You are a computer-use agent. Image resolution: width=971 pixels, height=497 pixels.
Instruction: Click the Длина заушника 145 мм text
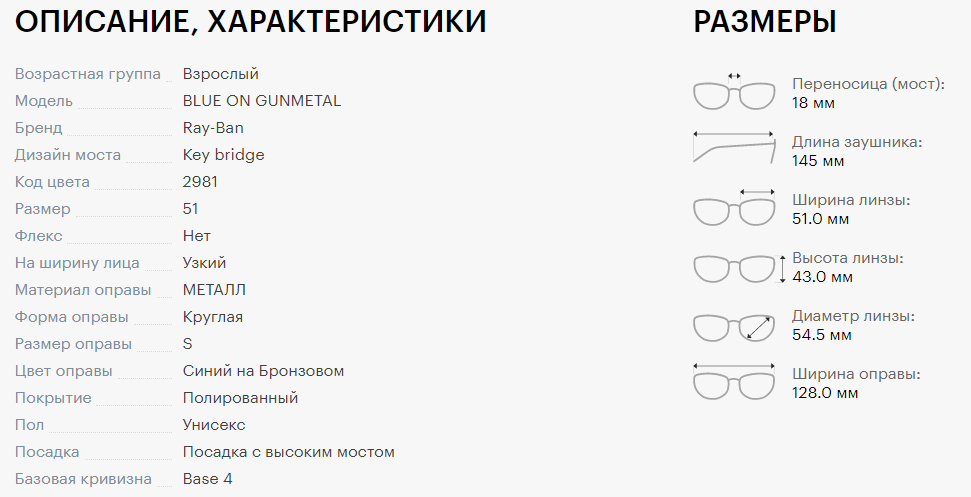[857, 151]
